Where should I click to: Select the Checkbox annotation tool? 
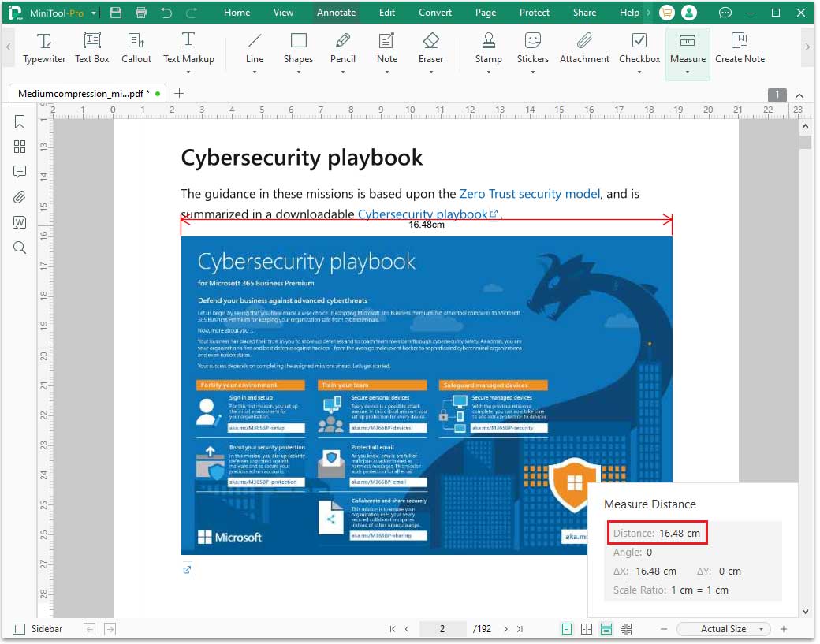(639, 49)
